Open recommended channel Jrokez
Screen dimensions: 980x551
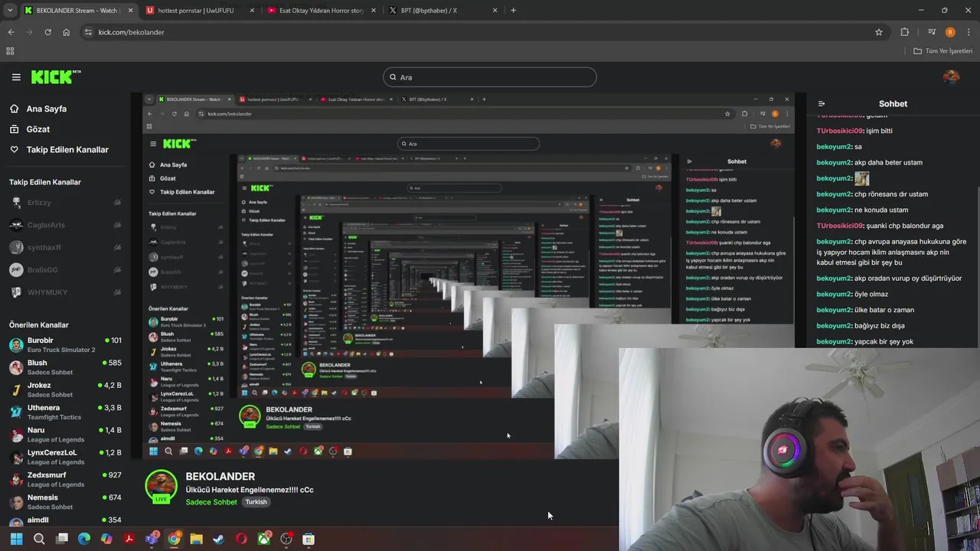pyautogui.click(x=65, y=390)
